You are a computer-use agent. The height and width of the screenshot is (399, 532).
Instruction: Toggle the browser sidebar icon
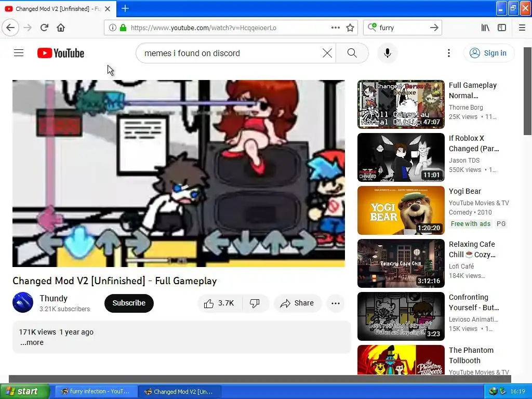click(x=502, y=28)
